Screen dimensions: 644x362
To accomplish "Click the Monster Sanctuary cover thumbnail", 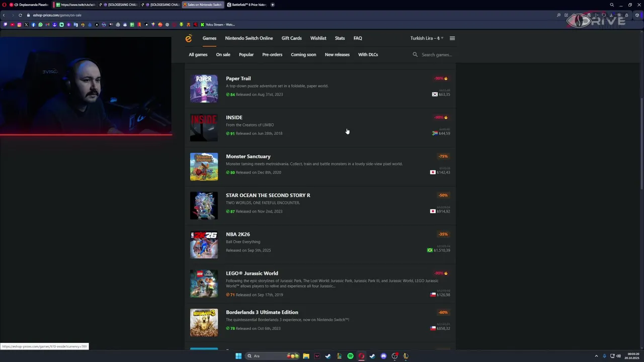I will click(204, 166).
